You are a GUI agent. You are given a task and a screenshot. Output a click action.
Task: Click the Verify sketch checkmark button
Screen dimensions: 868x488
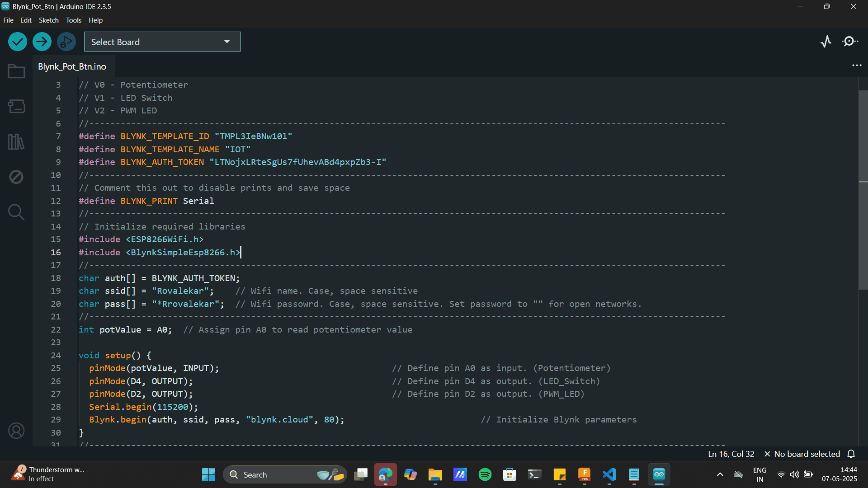[18, 42]
